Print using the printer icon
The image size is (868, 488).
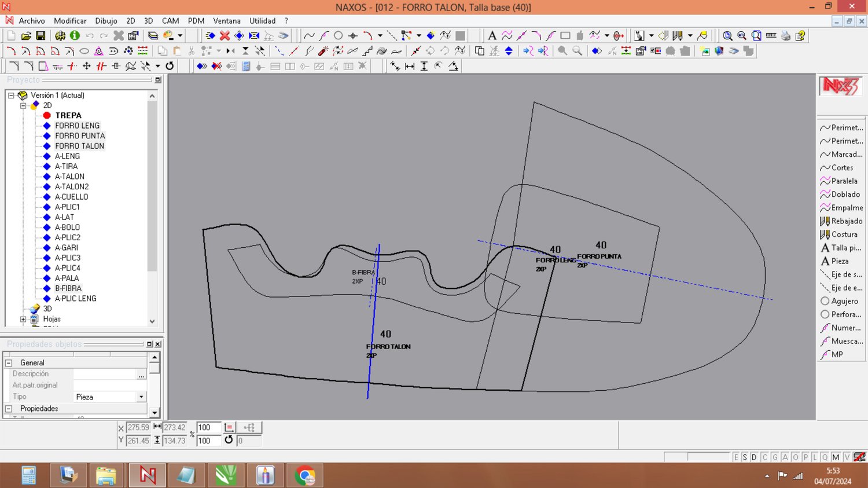(785, 36)
